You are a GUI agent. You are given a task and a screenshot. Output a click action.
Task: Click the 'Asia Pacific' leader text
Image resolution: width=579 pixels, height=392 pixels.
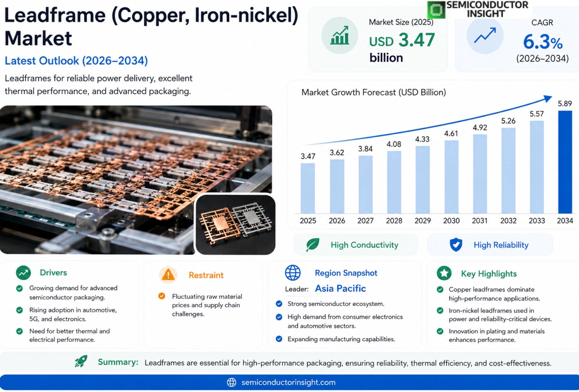(x=340, y=289)
